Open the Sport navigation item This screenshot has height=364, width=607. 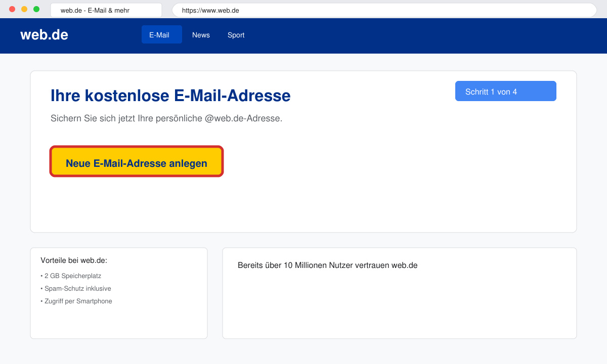tap(236, 35)
